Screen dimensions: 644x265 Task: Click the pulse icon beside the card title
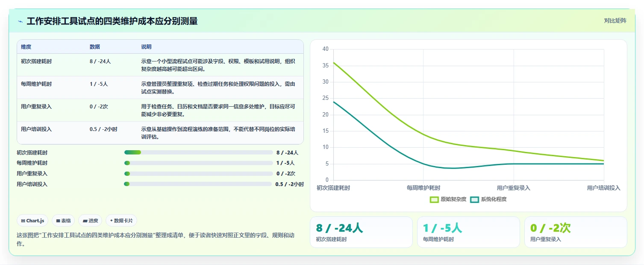(x=20, y=21)
